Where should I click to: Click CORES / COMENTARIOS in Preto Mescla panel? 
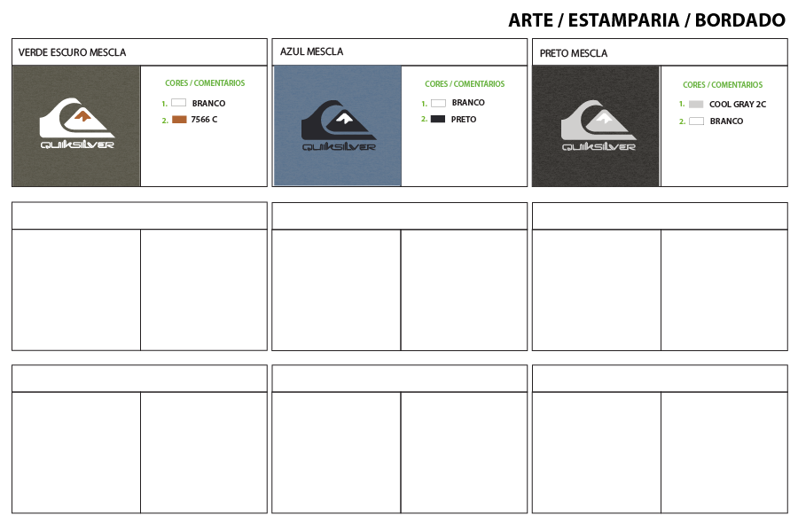tap(723, 85)
